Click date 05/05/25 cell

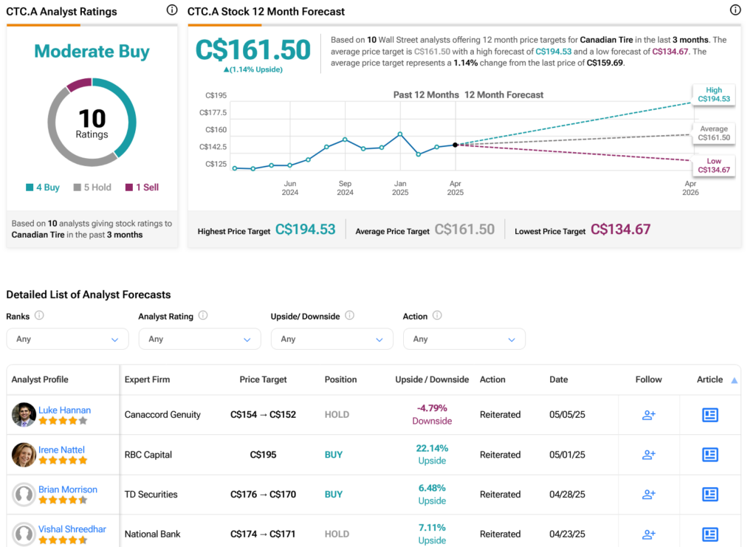tap(567, 414)
